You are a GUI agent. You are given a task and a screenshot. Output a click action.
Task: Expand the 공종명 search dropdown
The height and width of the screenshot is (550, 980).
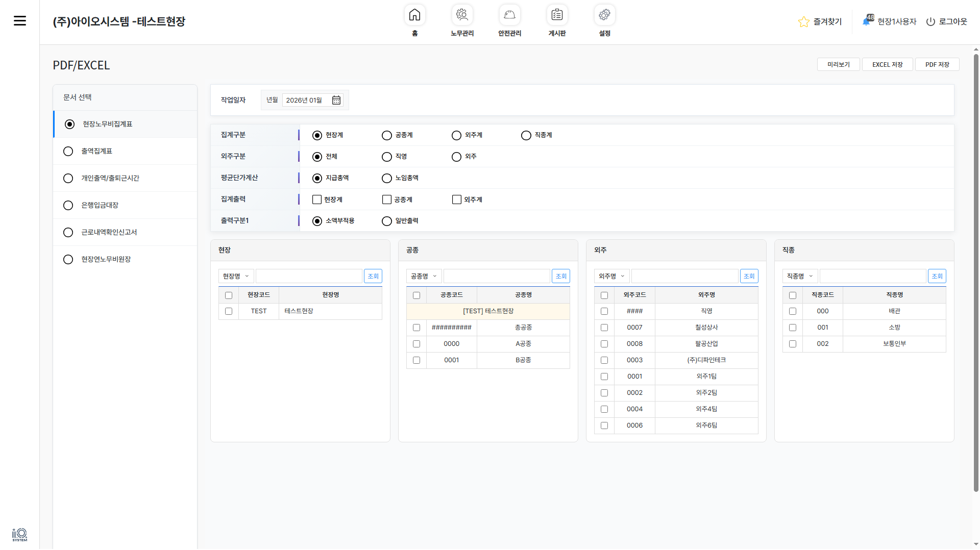click(424, 276)
